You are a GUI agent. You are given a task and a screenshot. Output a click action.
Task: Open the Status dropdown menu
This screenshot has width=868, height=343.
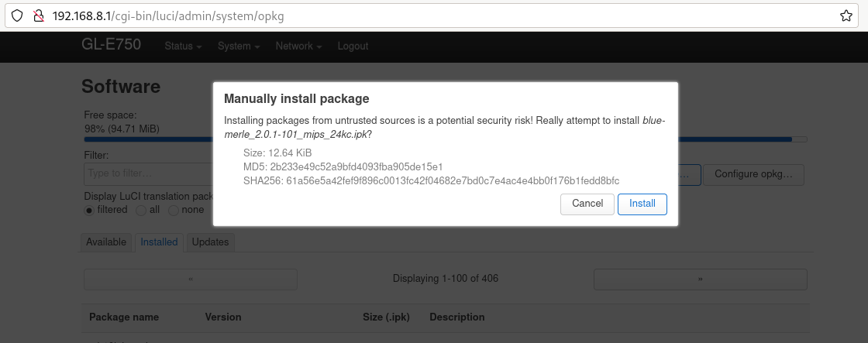click(x=183, y=46)
